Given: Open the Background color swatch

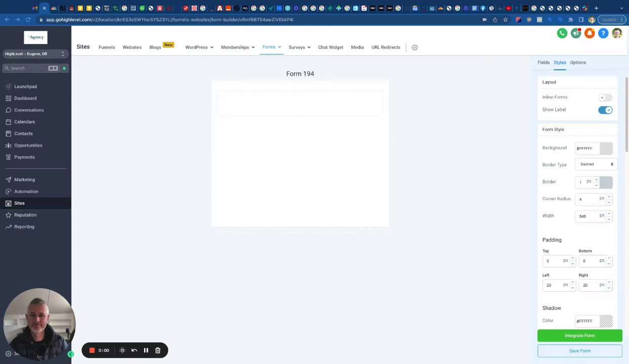Looking at the screenshot, I should point(606,148).
